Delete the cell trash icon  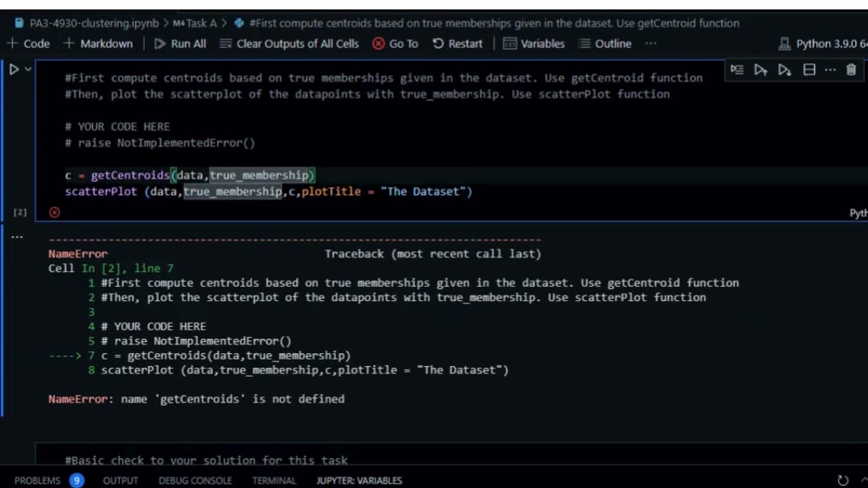851,70
